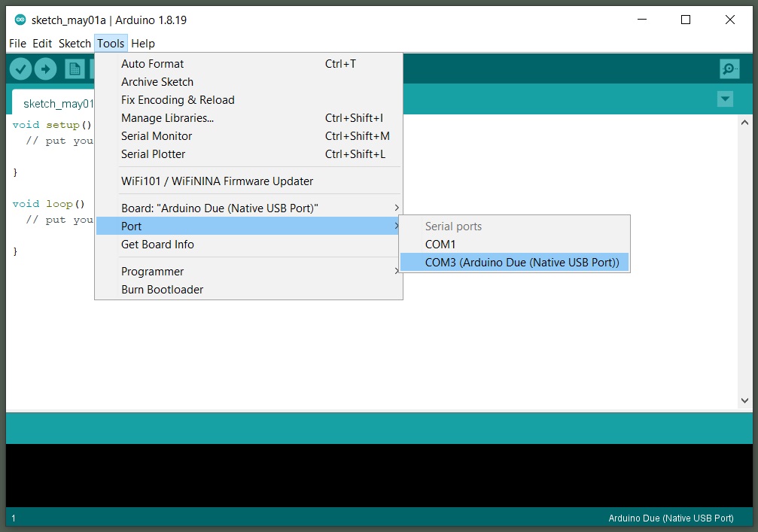
Task: Click the editor scrollbar down arrow
Action: click(745, 402)
